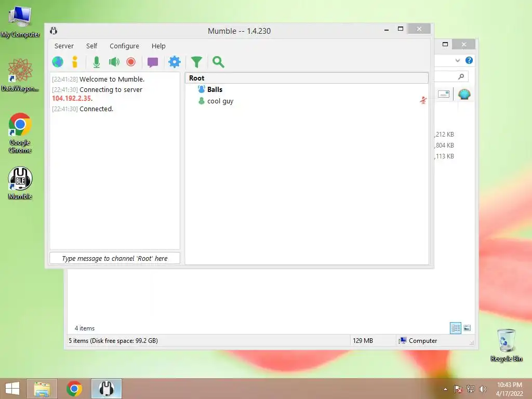
Task: Click the network tray icon
Action: [471, 389]
